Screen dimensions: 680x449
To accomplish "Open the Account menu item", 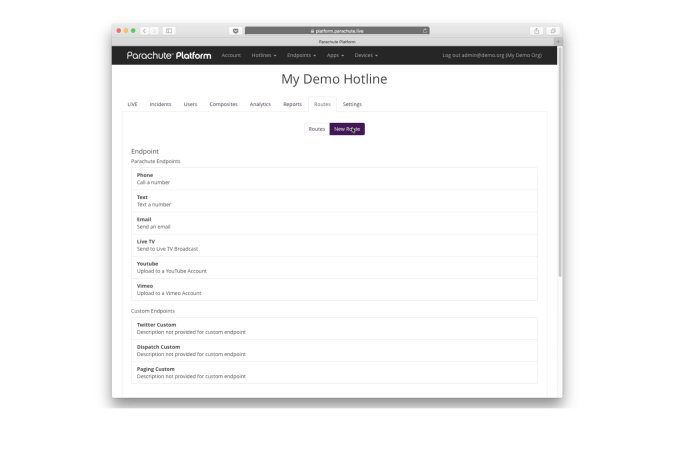I will coord(231,56).
